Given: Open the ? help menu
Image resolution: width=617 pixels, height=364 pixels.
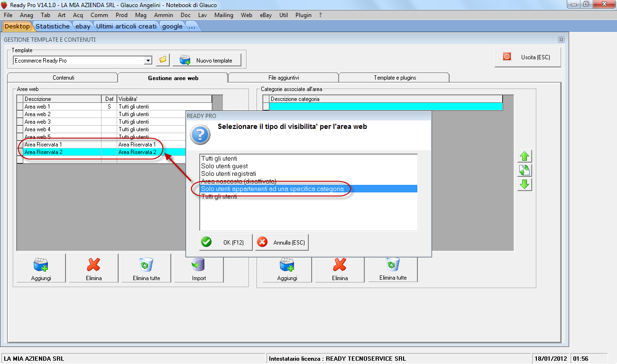Looking at the screenshot, I should pyautogui.click(x=321, y=15).
